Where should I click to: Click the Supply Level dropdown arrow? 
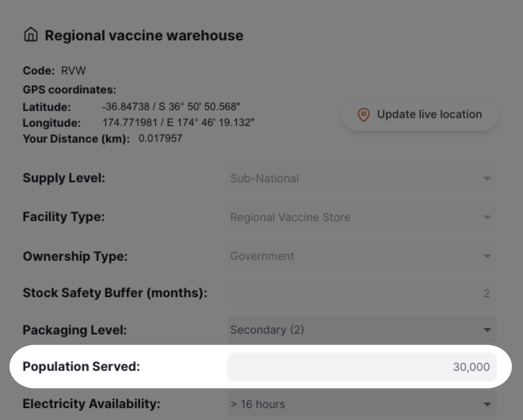click(x=487, y=179)
